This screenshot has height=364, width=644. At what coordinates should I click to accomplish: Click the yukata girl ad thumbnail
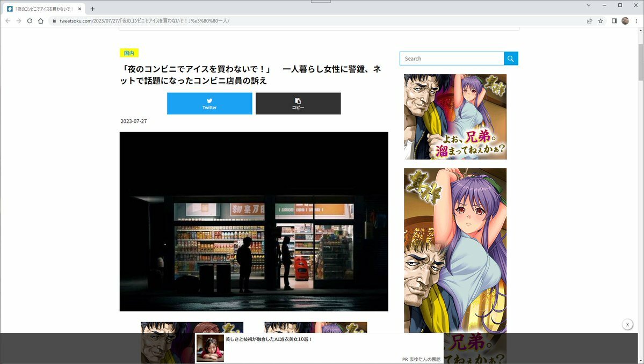210,348
